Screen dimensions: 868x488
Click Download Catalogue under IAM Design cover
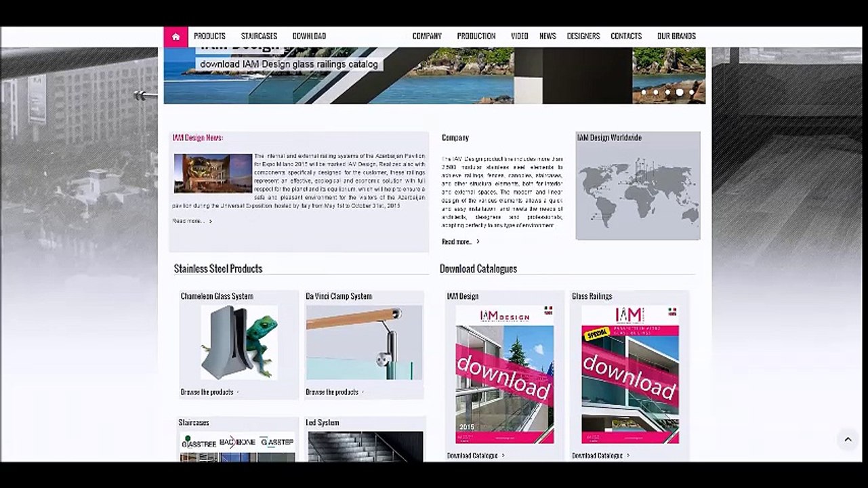(x=476, y=456)
